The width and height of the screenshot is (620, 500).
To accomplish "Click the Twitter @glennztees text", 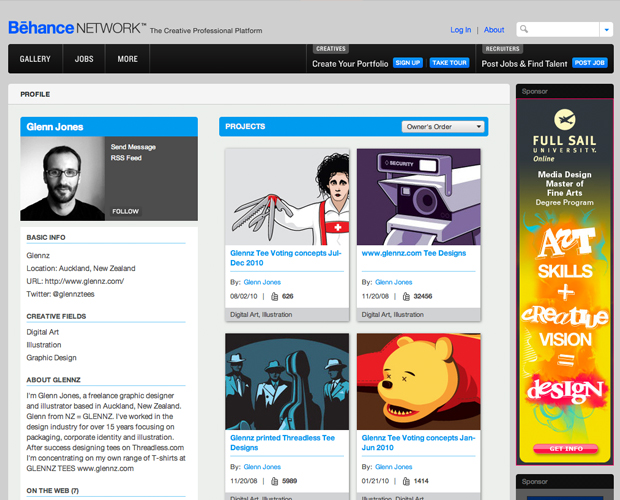I will click(60, 294).
